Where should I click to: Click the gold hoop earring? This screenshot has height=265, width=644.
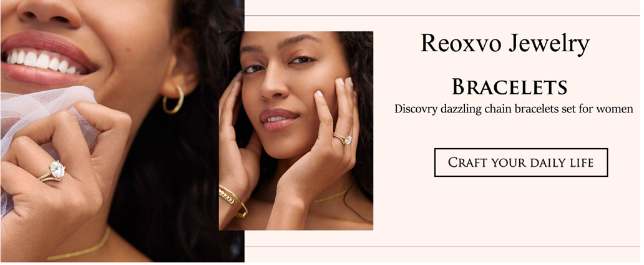pyautogui.click(x=173, y=99)
